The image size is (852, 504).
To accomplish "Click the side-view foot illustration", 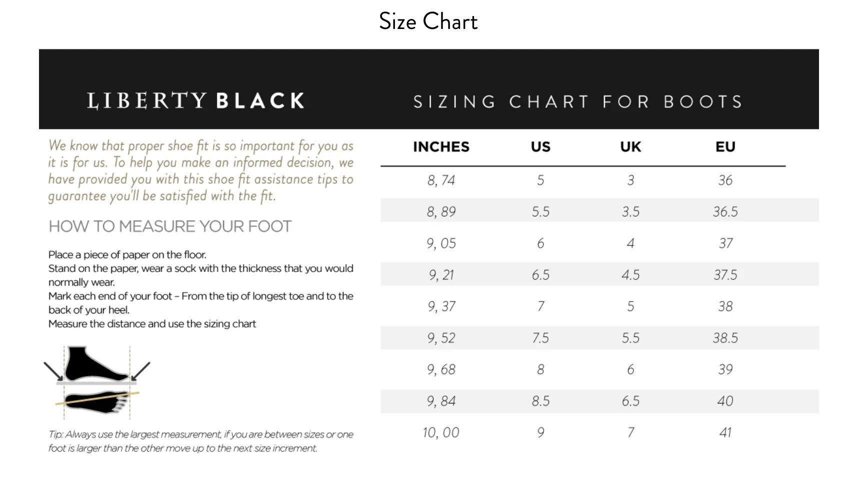I will (95, 364).
